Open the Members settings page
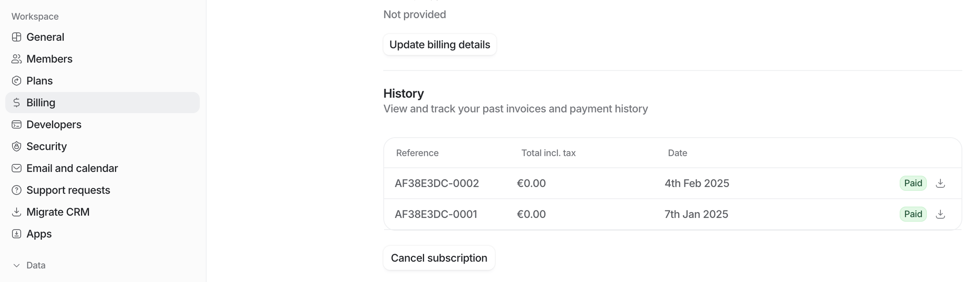Viewport: 980px width, 282px height. point(49,59)
